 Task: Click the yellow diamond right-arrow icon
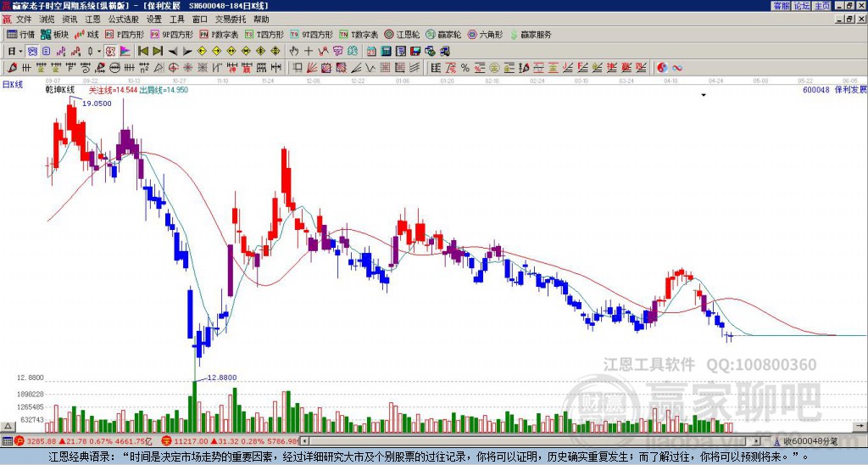tap(216, 52)
